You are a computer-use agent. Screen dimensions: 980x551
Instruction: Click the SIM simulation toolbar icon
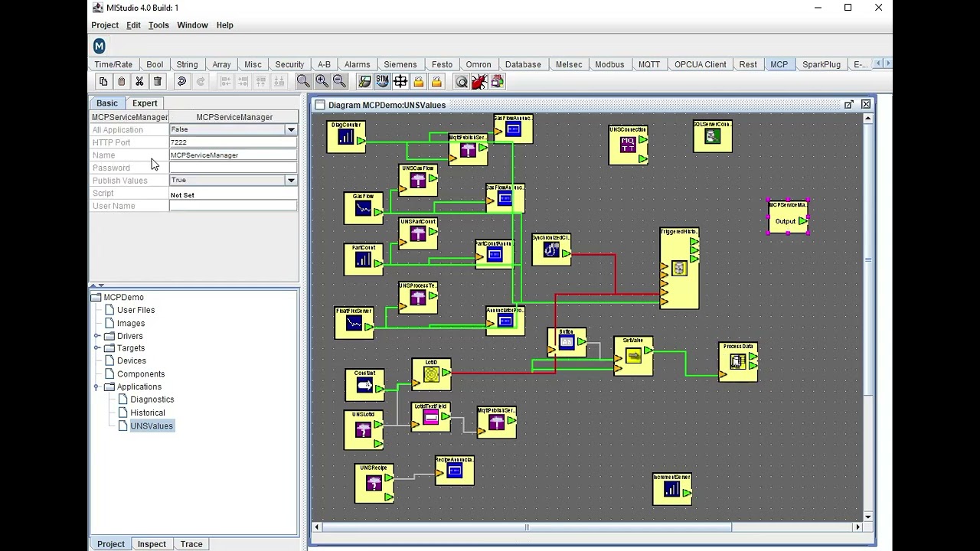click(382, 82)
